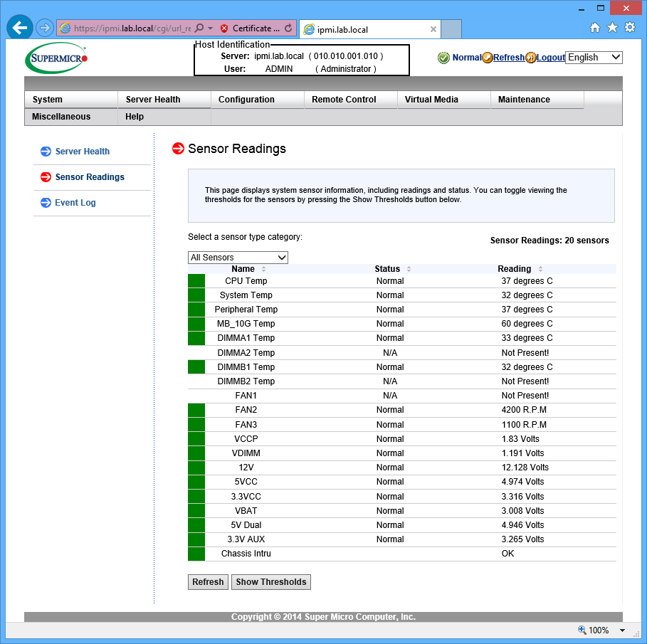Click the browser forward arrow button
Viewport: 647px width, 644px height.
tap(45, 28)
